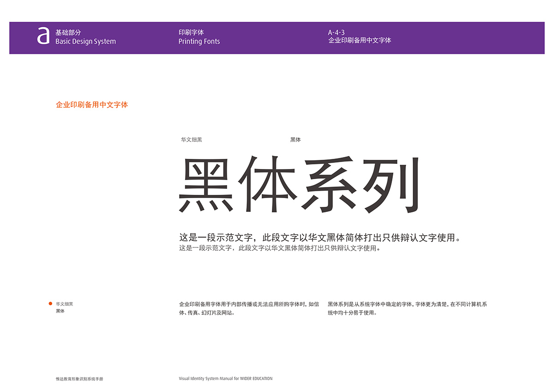Image resolution: width=554 pixels, height=392 pixels.
Task: Click the orange bullet dot beside 华文细黑
Action: [x=50, y=303]
